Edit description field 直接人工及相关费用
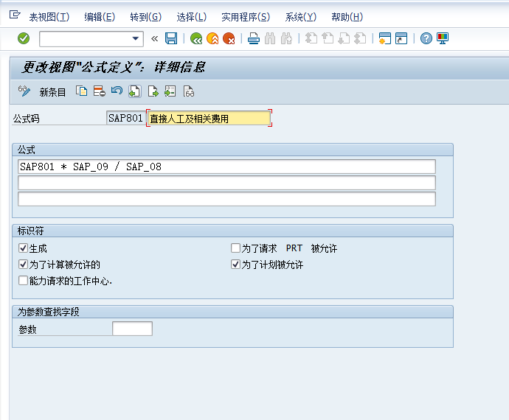 pyautogui.click(x=209, y=118)
